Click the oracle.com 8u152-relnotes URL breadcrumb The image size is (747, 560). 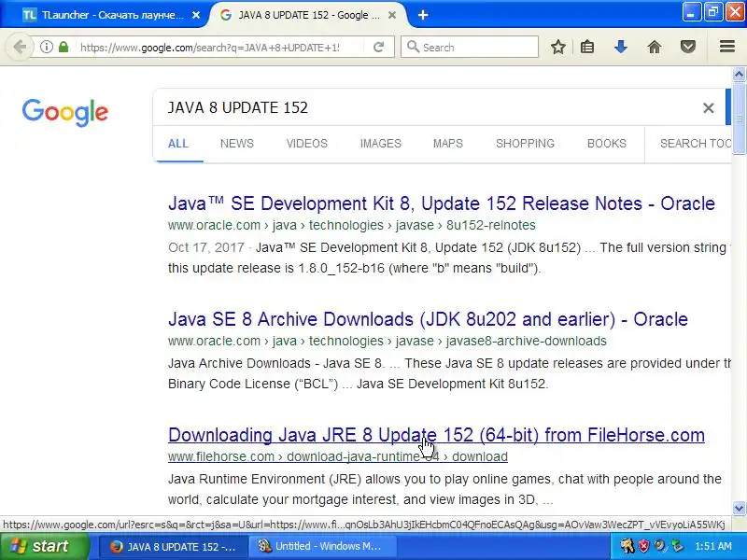click(x=352, y=225)
